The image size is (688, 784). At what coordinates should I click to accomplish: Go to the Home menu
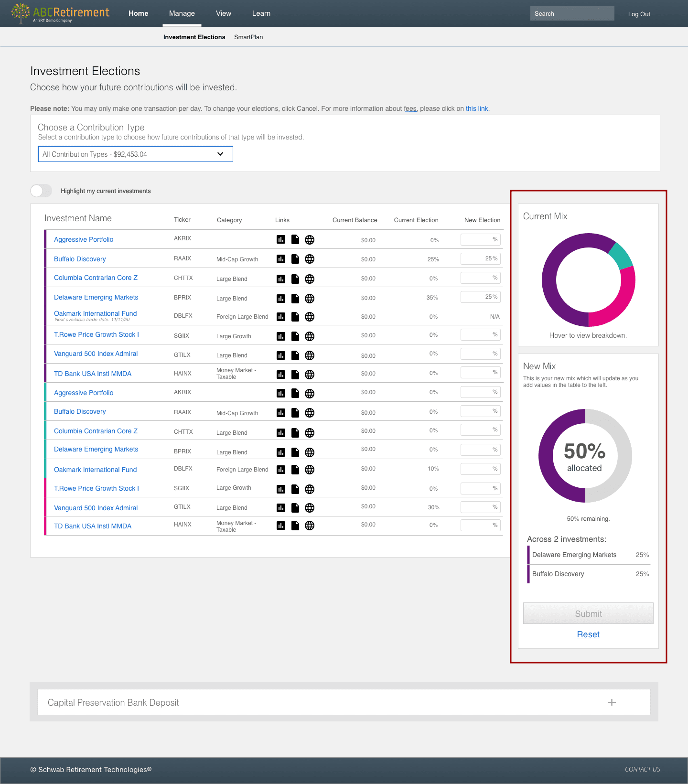(x=139, y=13)
